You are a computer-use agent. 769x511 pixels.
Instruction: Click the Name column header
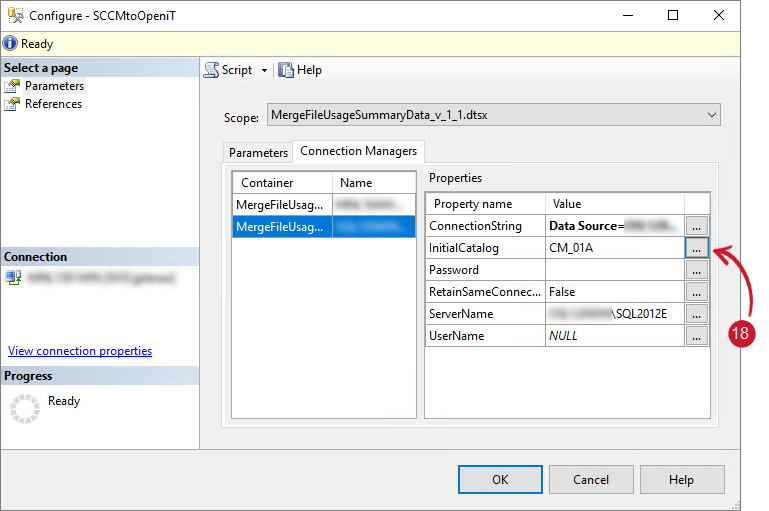374,183
